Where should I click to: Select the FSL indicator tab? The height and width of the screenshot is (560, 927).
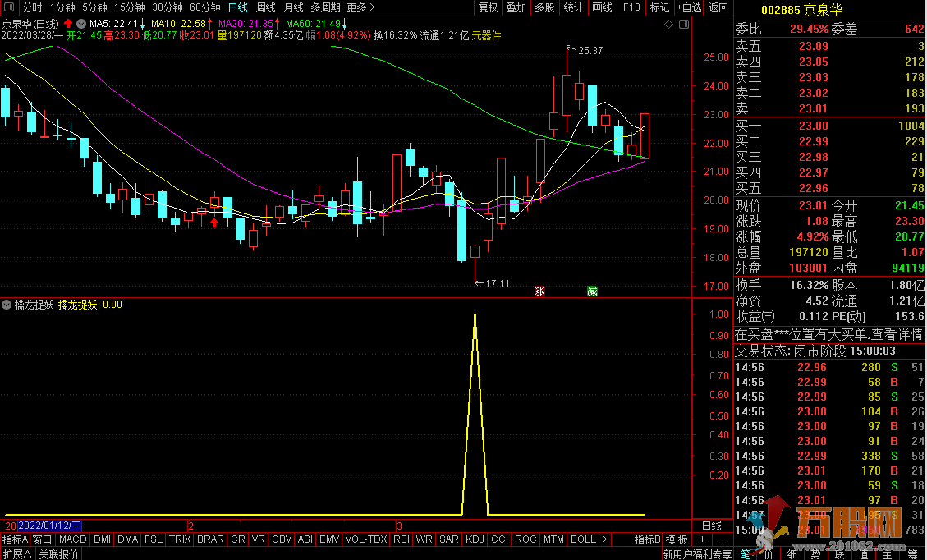[x=153, y=539]
